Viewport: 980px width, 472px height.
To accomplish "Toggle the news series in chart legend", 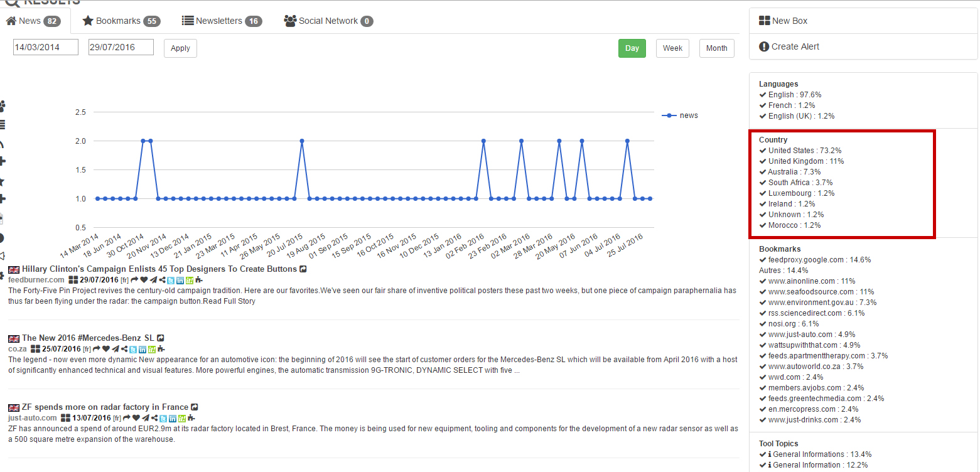I will (x=680, y=115).
